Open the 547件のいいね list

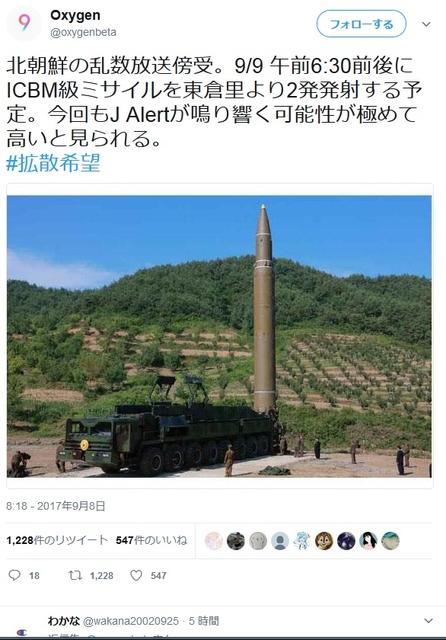(151, 540)
